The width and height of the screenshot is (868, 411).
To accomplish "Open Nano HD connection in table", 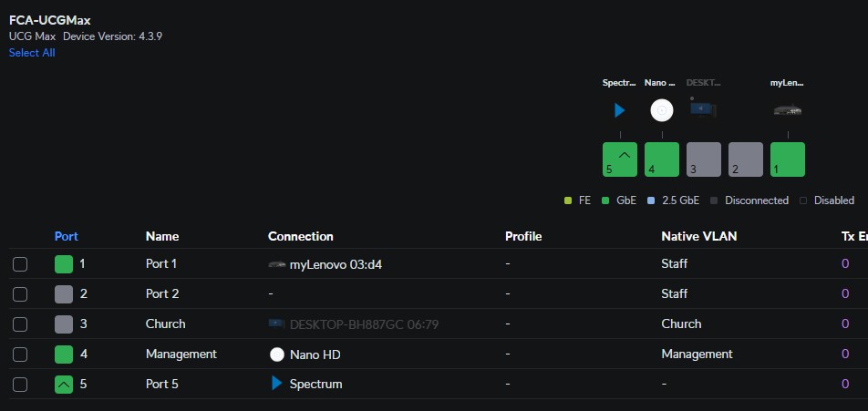I will (x=315, y=354).
